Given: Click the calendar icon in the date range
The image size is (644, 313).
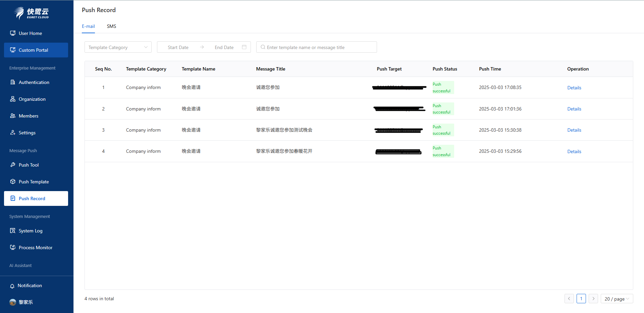Looking at the screenshot, I should pos(244,47).
